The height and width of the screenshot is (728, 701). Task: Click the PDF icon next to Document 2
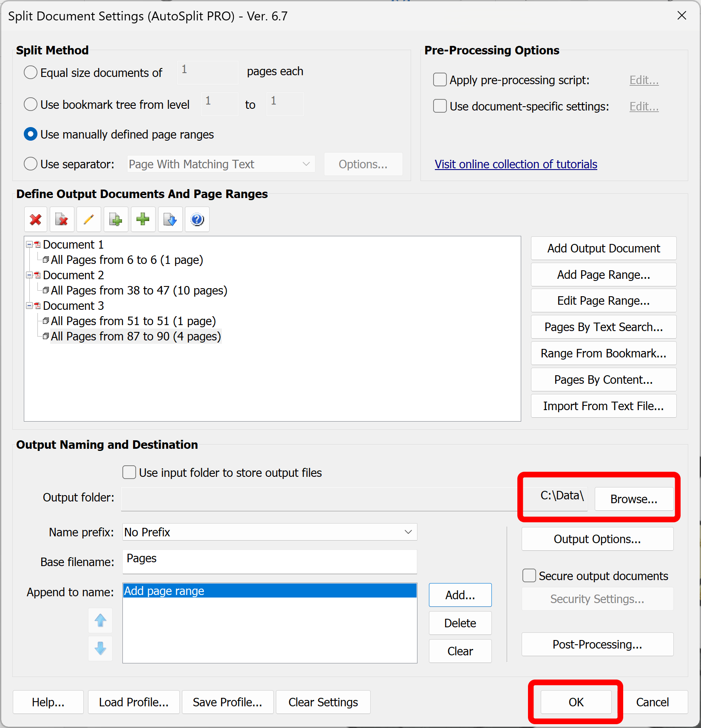pos(37,275)
